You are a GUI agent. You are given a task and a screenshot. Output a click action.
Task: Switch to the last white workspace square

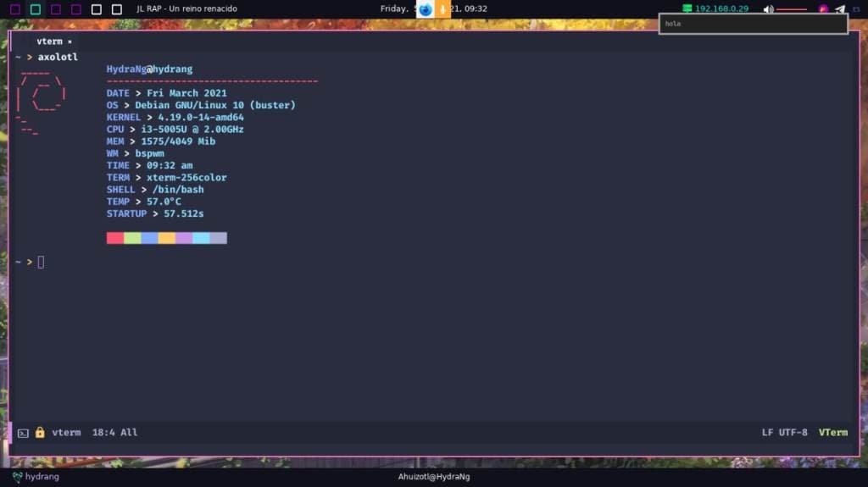[x=117, y=9]
